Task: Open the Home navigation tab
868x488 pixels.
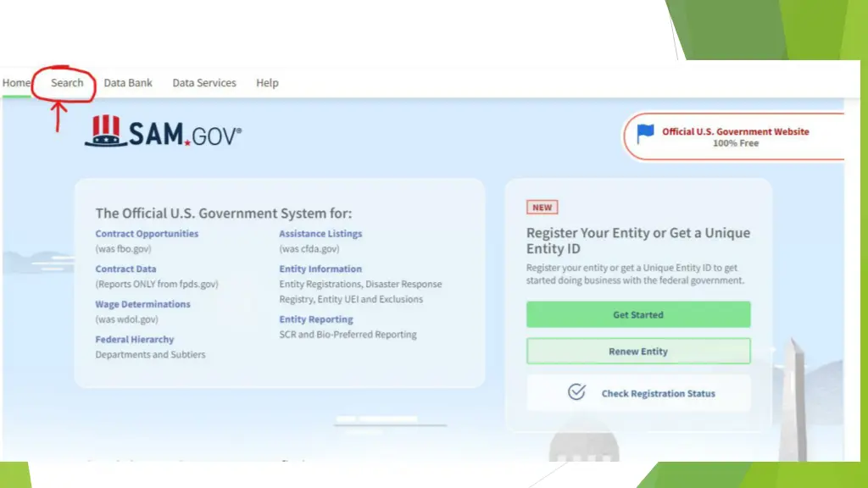Action: click(16, 83)
